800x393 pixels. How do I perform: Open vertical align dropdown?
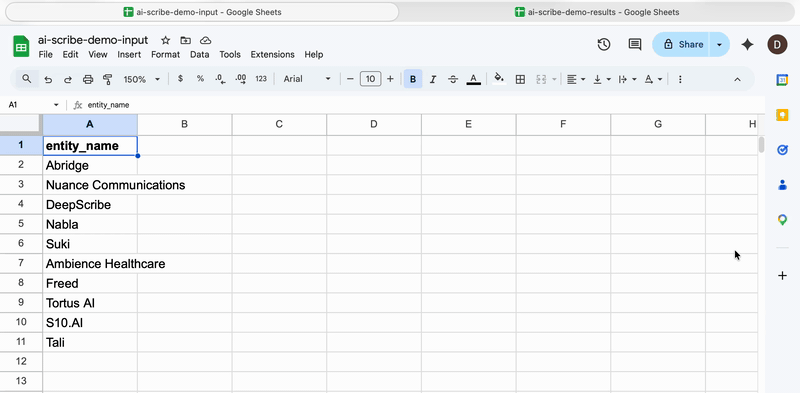(602, 79)
